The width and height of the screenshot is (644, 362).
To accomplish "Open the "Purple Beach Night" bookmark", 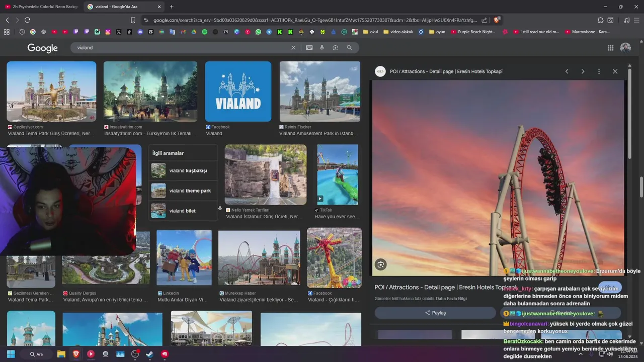I will [x=473, y=32].
